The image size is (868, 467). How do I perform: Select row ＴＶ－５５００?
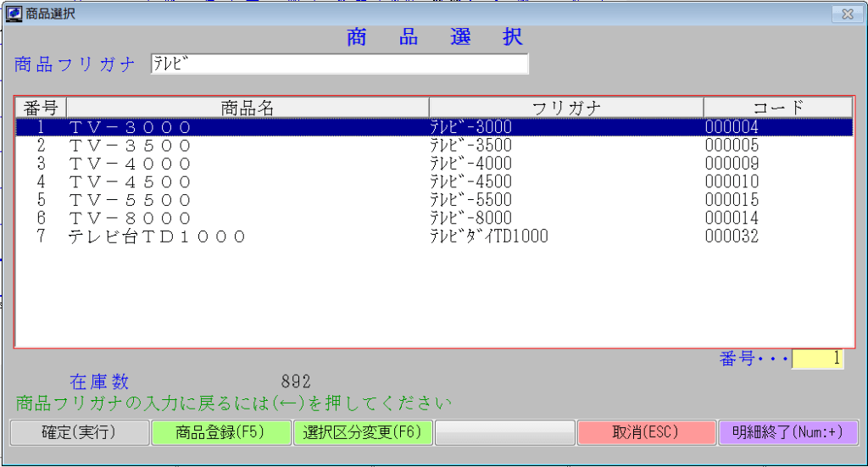click(x=434, y=200)
